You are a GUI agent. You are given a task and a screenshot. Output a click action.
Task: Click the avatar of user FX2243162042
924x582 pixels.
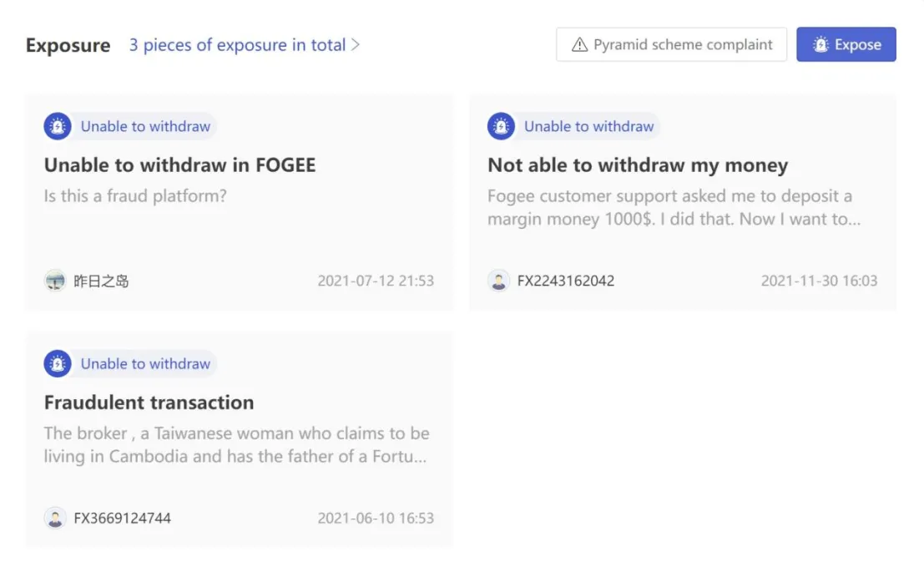tap(498, 281)
